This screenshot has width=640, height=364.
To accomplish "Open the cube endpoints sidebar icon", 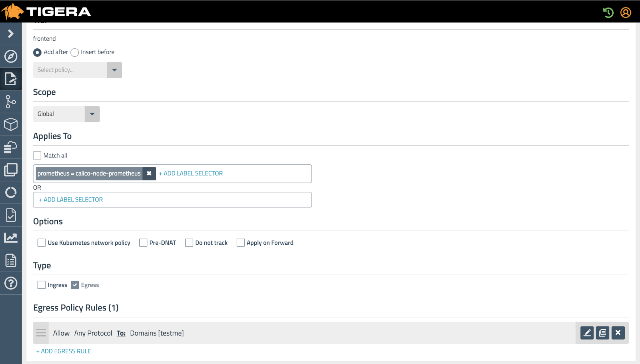I will [11, 124].
